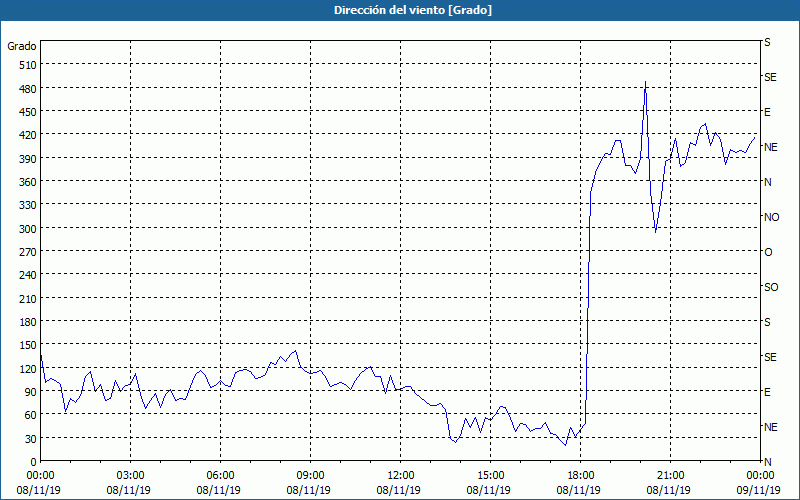Click the 270 degree axis label
The width and height of the screenshot is (800, 500).
coord(28,252)
